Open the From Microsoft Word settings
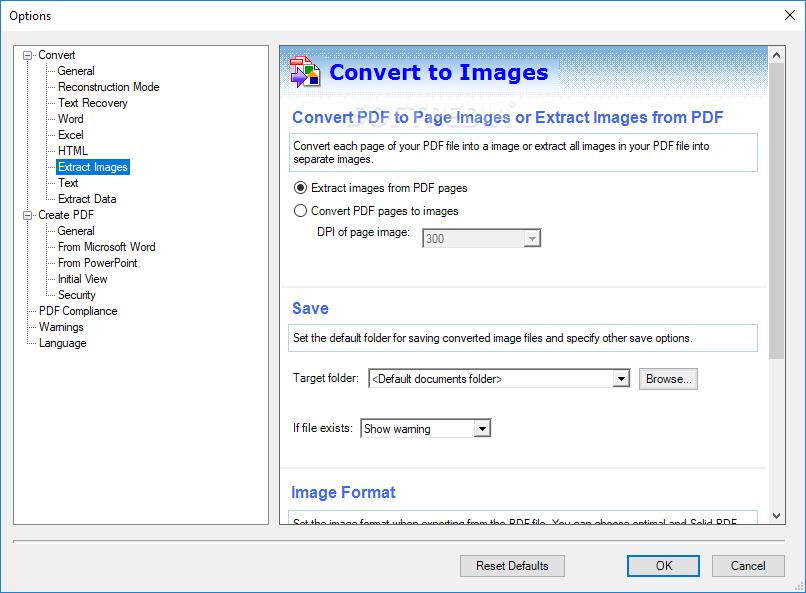 (106, 247)
